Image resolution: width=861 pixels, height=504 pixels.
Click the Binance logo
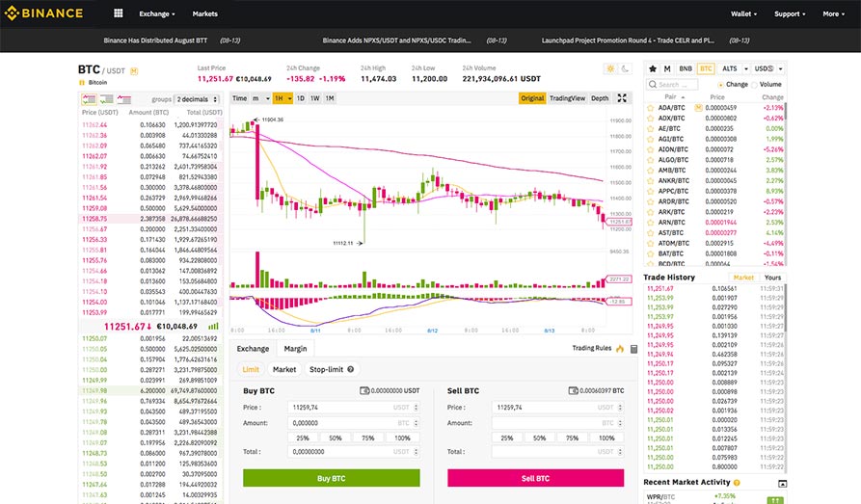(x=43, y=13)
